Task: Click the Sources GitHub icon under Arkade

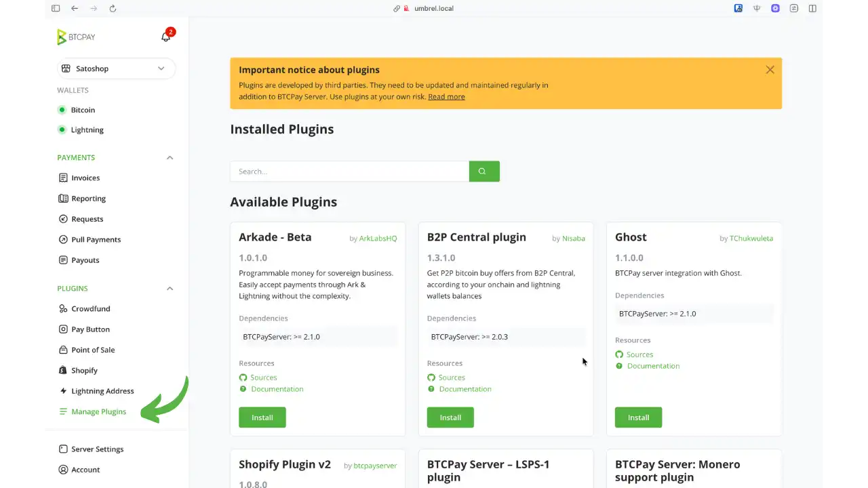Action: point(243,378)
